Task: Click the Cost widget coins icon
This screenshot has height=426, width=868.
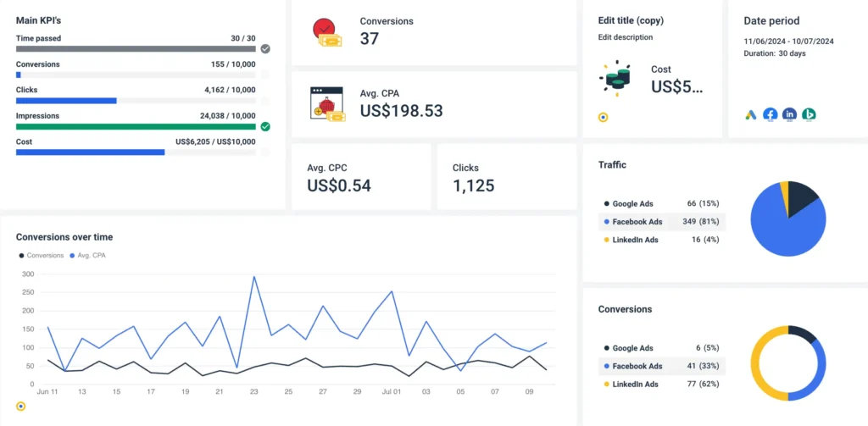Action: [616, 77]
